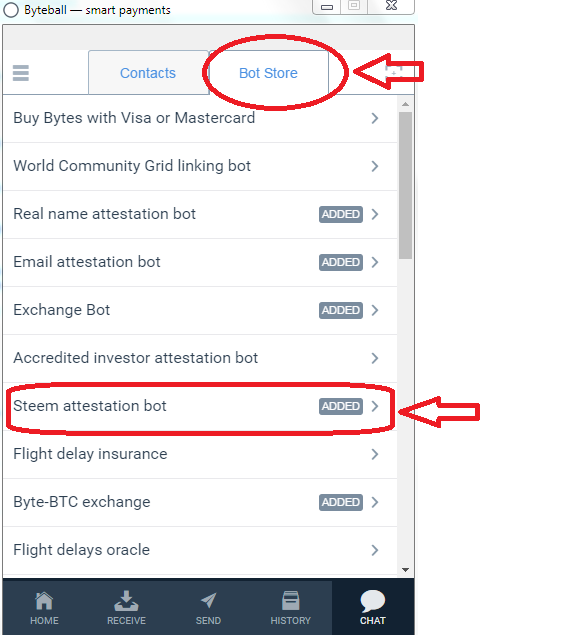Viewport: 569px width, 635px height.
Task: Expand Buy Bytes with Visa or Mastercard chevron
Action: click(x=375, y=118)
